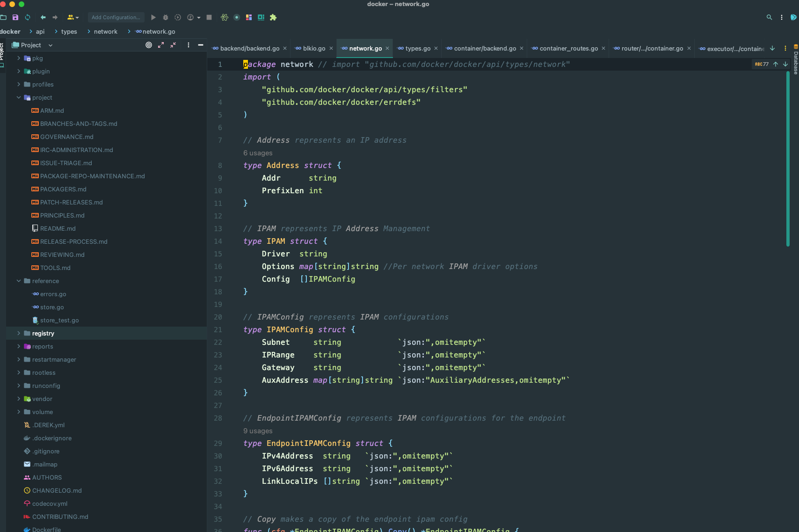This screenshot has height=532, width=799.
Task: Expand the registry folder
Action: 19,333
